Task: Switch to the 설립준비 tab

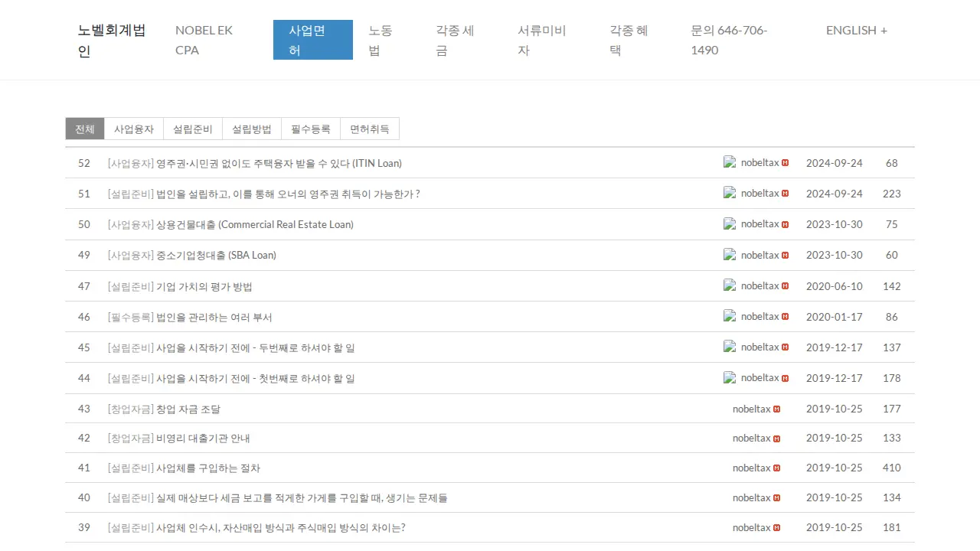Action: pyautogui.click(x=193, y=129)
